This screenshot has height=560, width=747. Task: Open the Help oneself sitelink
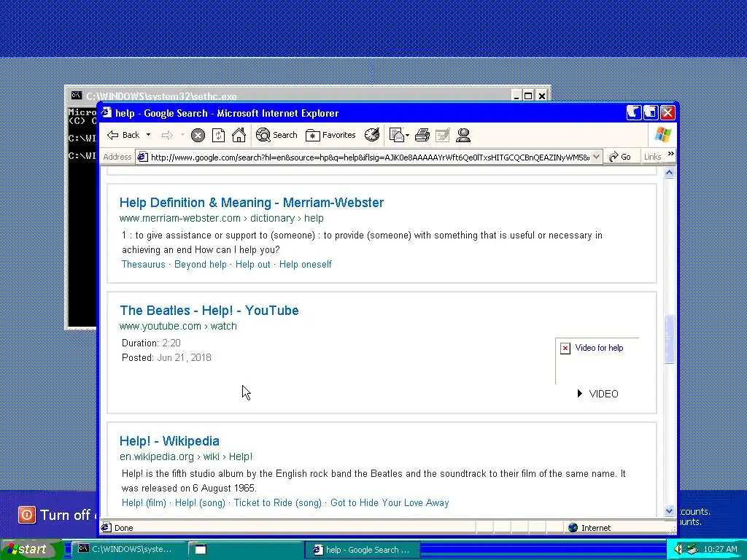click(x=306, y=264)
